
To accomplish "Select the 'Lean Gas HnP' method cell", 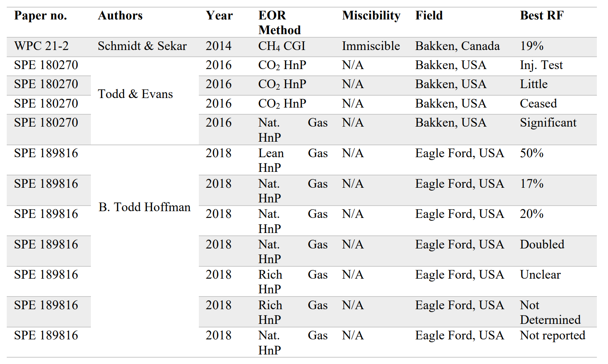I will (x=293, y=160).
